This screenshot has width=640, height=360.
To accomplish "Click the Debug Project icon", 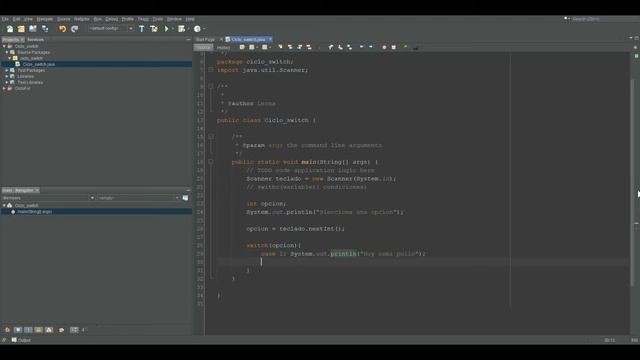I will [x=181, y=29].
